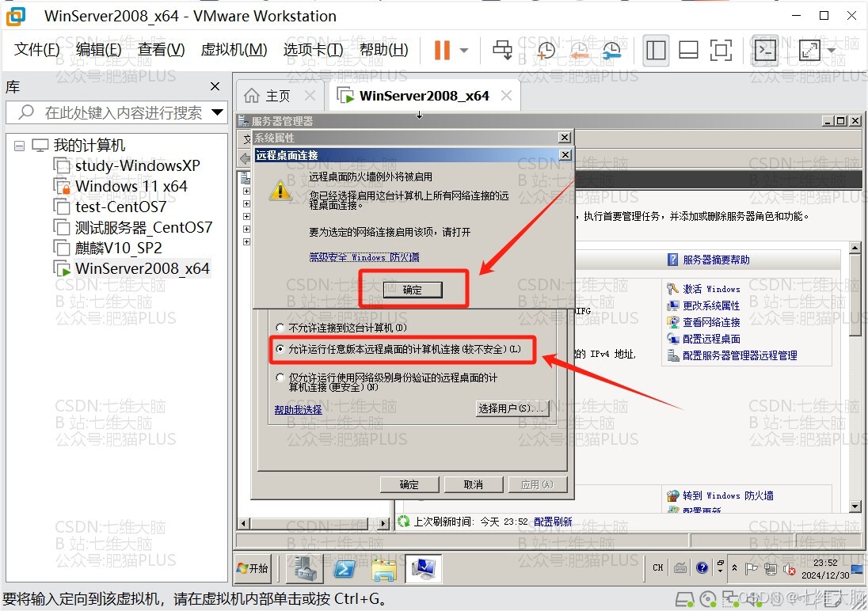Image resolution: width=868 pixels, height=611 pixels.
Task: Toggle the library sidebar view icon
Action: [656, 51]
